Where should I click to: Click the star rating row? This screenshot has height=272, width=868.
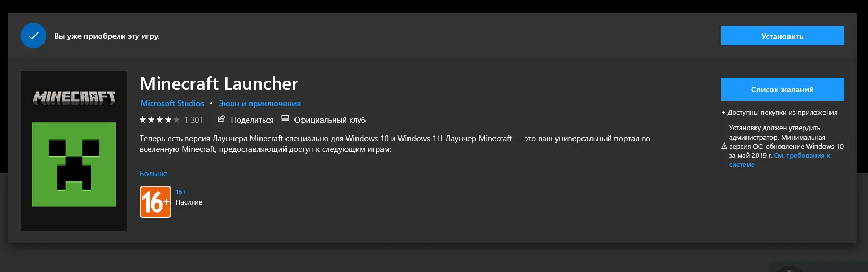(x=160, y=120)
